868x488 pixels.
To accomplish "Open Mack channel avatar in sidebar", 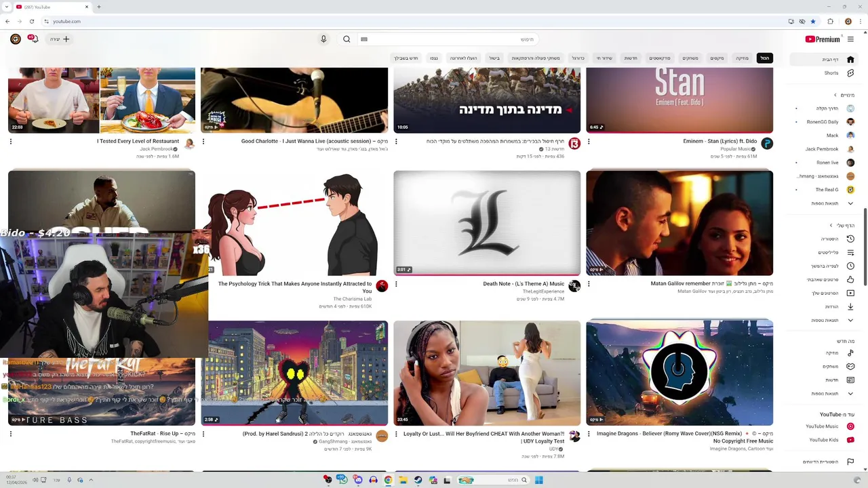I will tap(850, 136).
